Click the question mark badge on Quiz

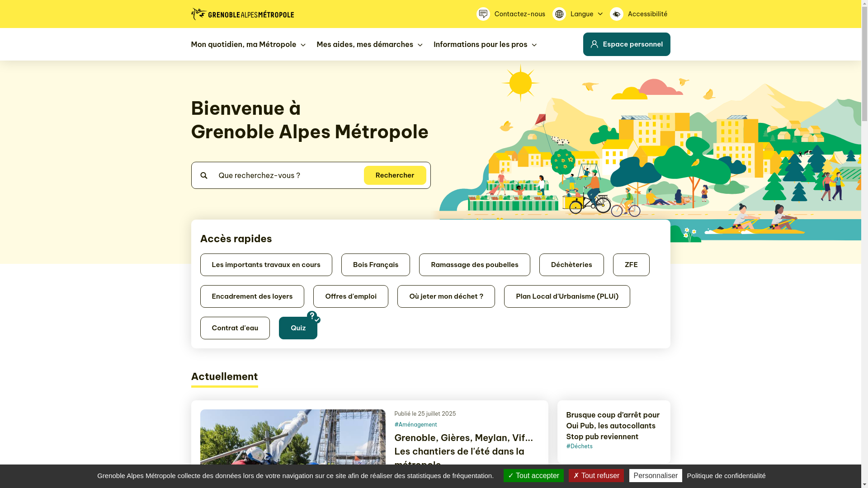[x=313, y=316]
